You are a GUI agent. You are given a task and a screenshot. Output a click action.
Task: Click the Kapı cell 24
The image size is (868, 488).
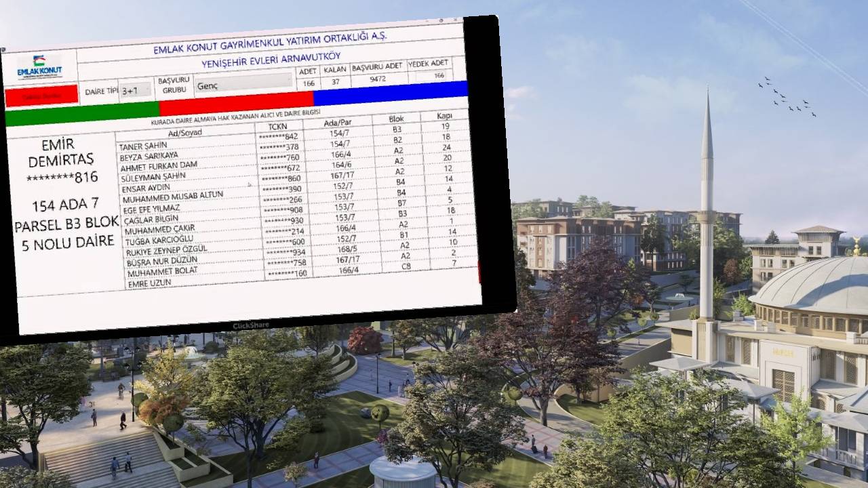tap(446, 148)
